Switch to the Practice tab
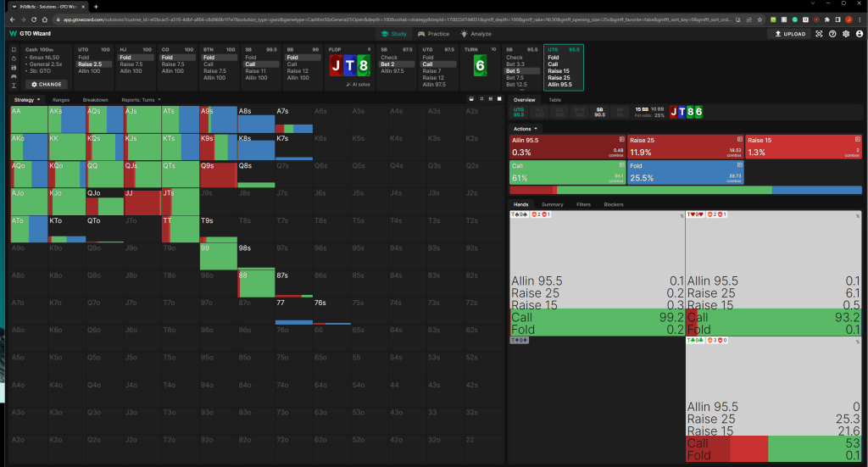This screenshot has height=467, width=868. pyautogui.click(x=433, y=34)
